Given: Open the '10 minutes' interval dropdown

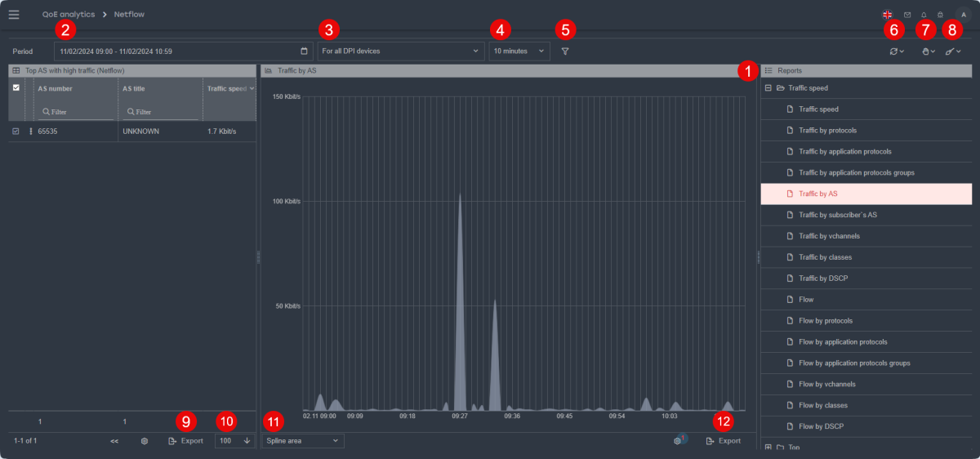Looking at the screenshot, I should pos(519,51).
